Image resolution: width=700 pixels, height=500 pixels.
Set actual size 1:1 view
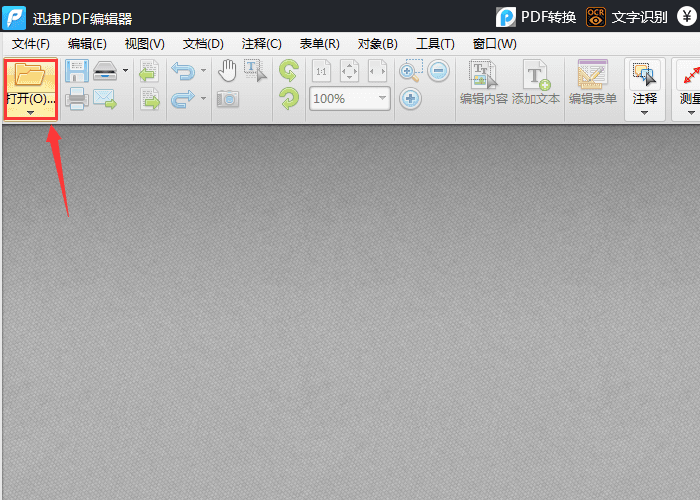321,71
